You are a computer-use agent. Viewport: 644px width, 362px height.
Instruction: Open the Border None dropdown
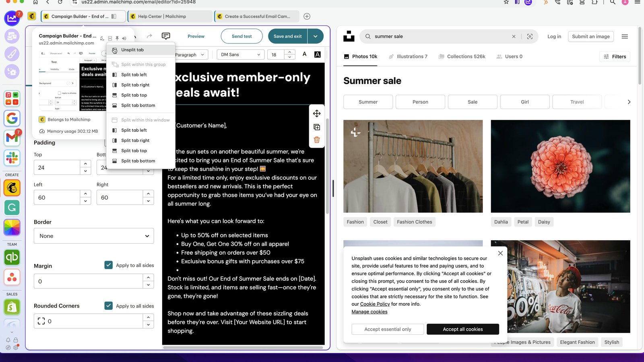94,236
